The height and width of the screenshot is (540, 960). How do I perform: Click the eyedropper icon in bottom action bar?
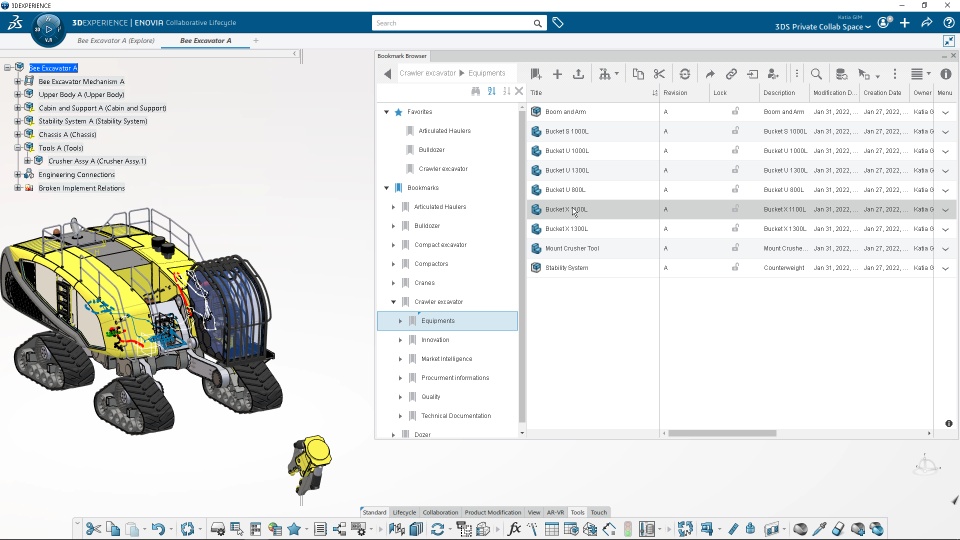pyautogui.click(x=819, y=528)
